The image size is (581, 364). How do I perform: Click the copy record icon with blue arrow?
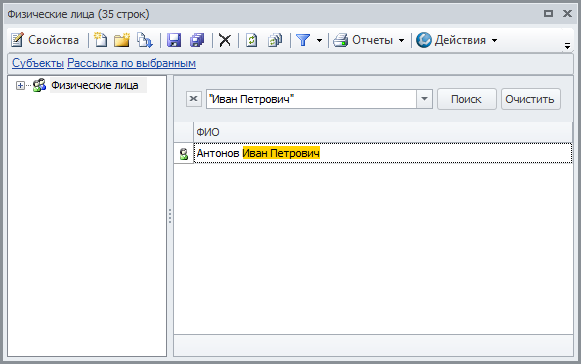click(x=145, y=40)
